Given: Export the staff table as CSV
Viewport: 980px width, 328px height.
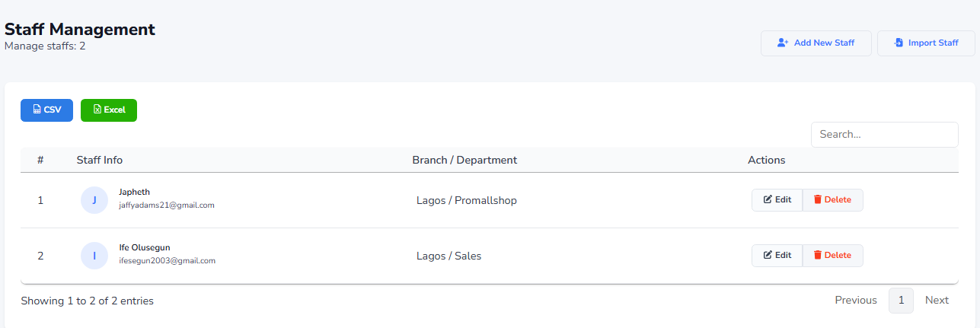Looking at the screenshot, I should [x=46, y=110].
